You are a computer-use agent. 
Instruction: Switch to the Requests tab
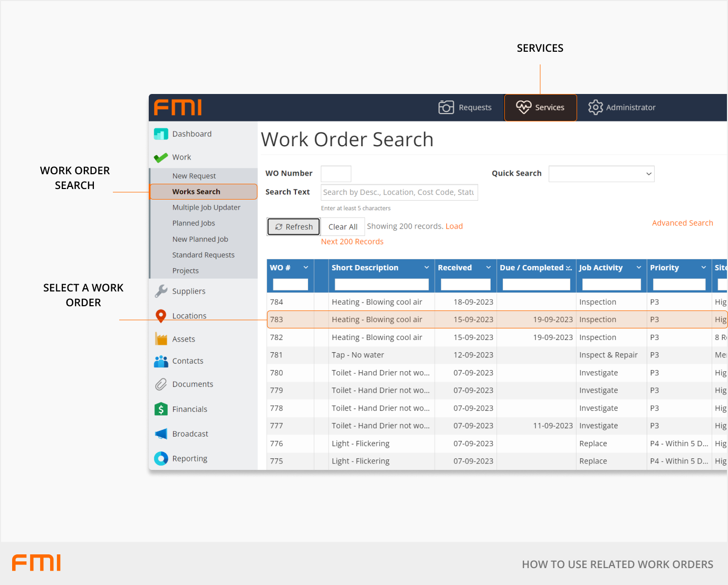pos(465,108)
